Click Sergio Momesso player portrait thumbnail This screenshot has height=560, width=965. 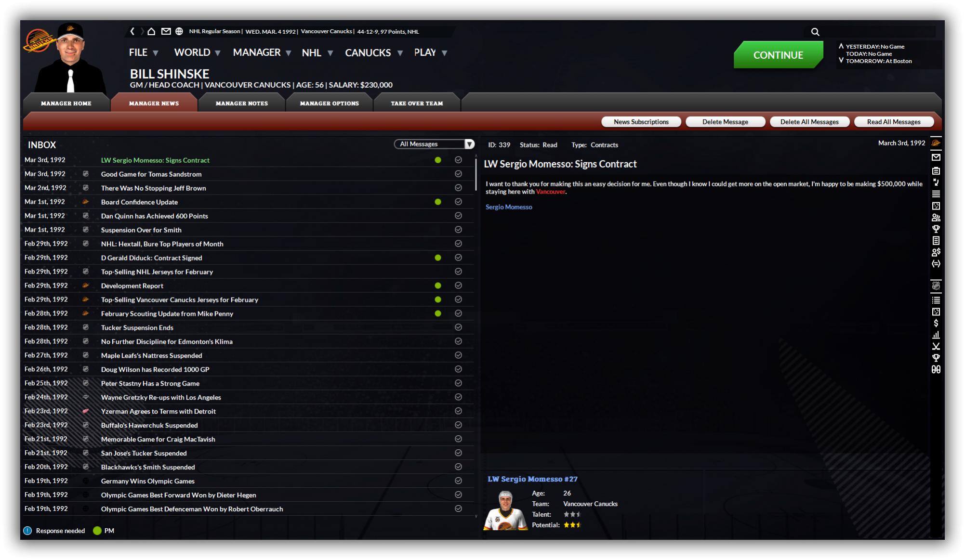pos(505,510)
